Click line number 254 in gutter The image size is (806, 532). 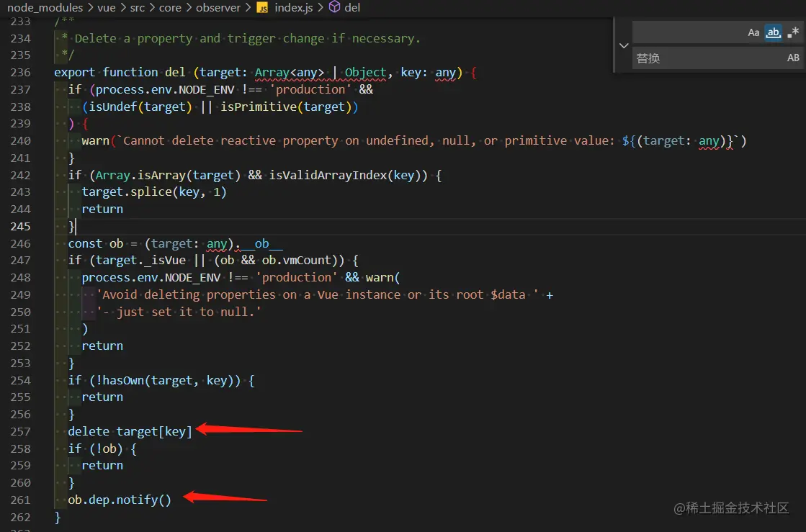click(21, 381)
